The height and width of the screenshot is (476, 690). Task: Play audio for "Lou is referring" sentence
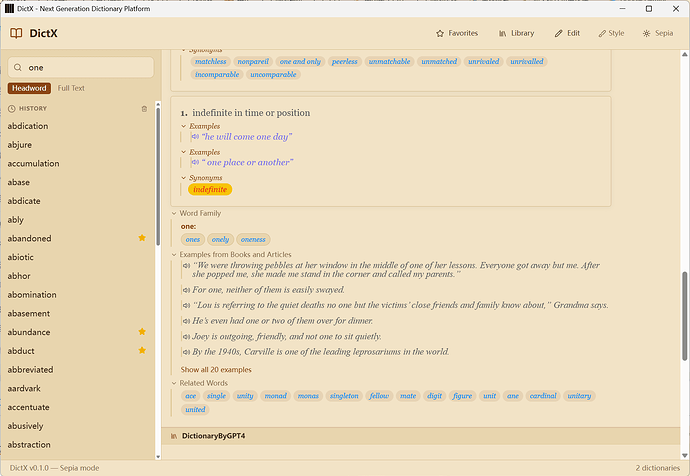(187, 305)
